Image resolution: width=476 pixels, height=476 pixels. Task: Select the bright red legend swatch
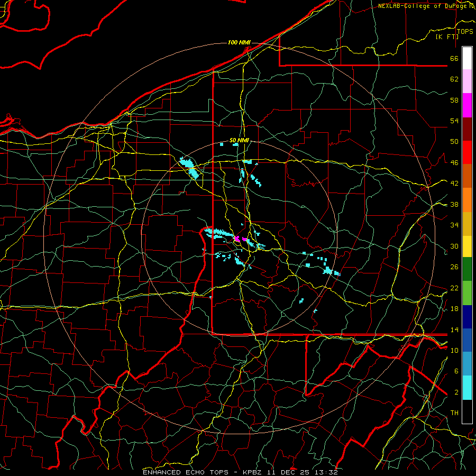coord(467,152)
